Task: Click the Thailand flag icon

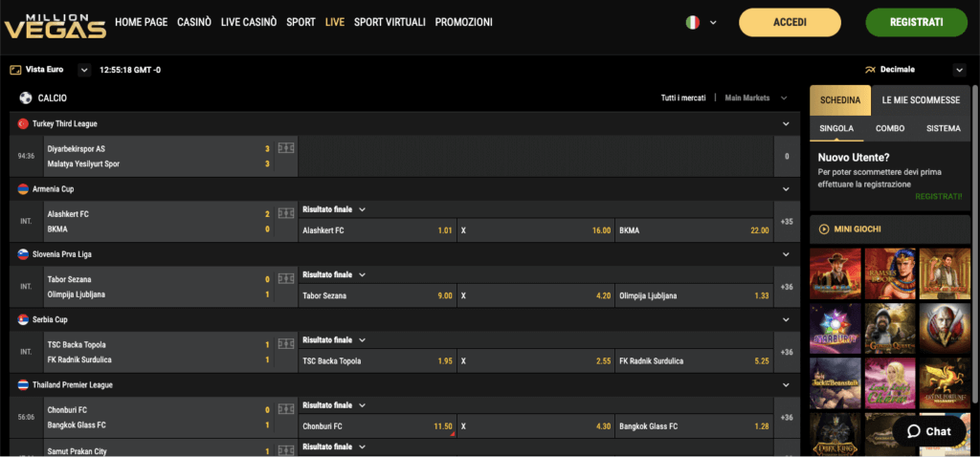Action: coord(23,385)
